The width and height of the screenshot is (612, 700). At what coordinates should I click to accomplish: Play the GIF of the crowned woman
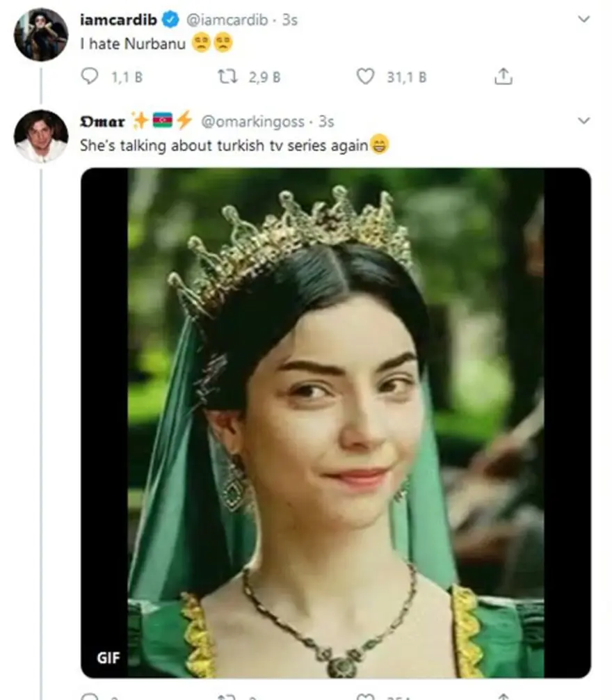[336, 423]
